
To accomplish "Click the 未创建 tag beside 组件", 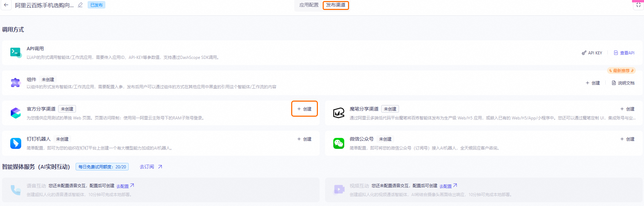I will (x=48, y=80).
